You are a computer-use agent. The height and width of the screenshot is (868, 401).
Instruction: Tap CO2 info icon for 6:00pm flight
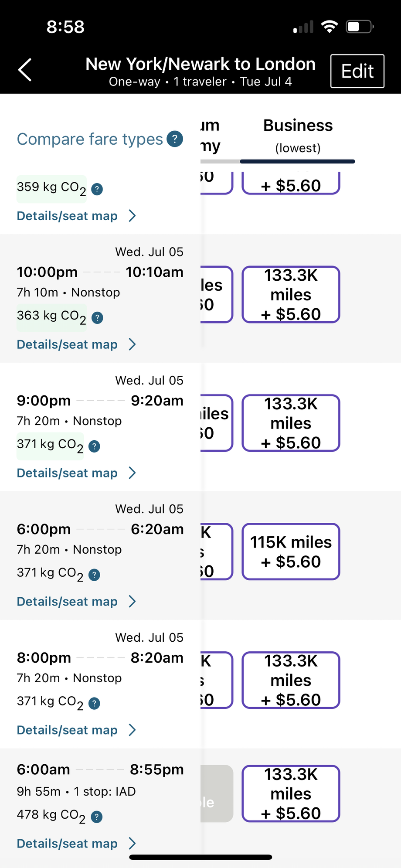point(94,575)
